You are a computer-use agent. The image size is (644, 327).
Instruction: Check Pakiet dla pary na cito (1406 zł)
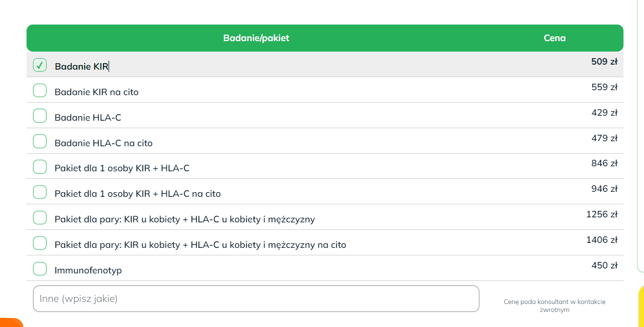tap(40, 243)
